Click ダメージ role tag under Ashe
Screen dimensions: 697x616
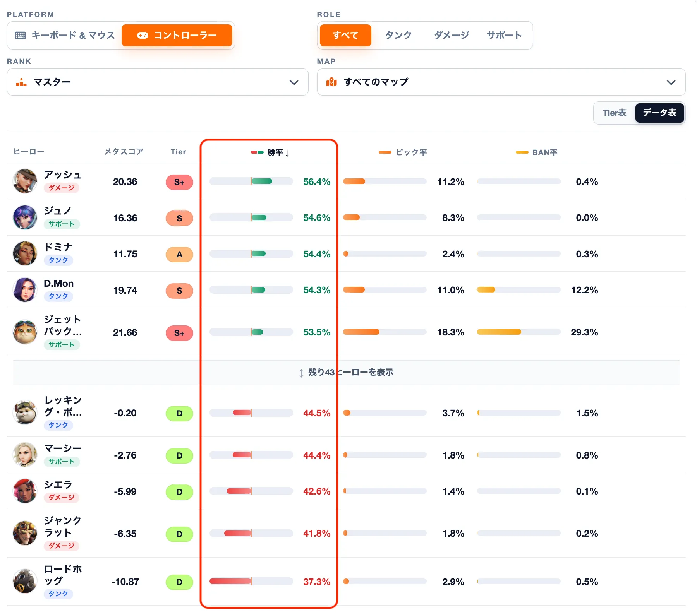pyautogui.click(x=62, y=188)
